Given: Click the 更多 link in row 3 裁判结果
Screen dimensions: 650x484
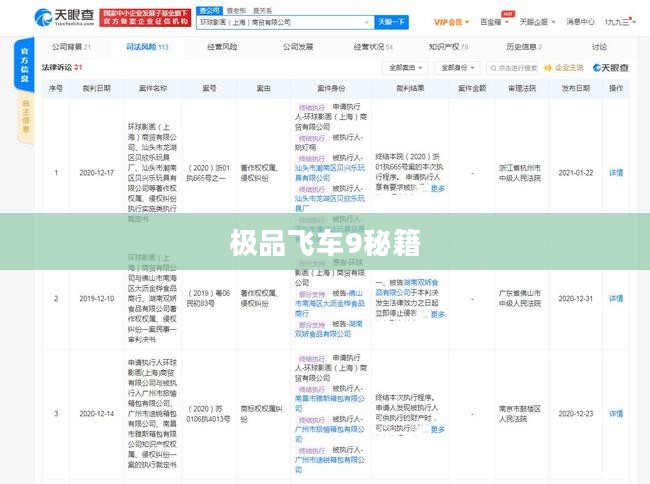Looking at the screenshot, I should (438, 429).
